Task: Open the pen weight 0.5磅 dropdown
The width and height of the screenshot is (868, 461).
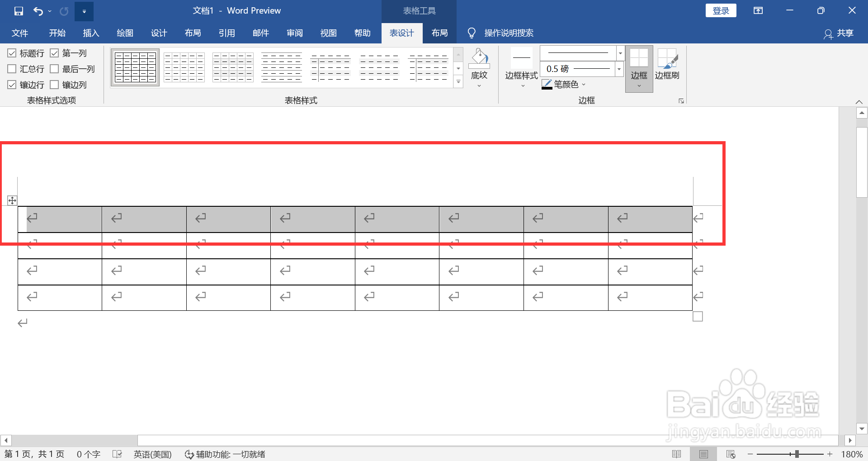Action: click(619, 69)
